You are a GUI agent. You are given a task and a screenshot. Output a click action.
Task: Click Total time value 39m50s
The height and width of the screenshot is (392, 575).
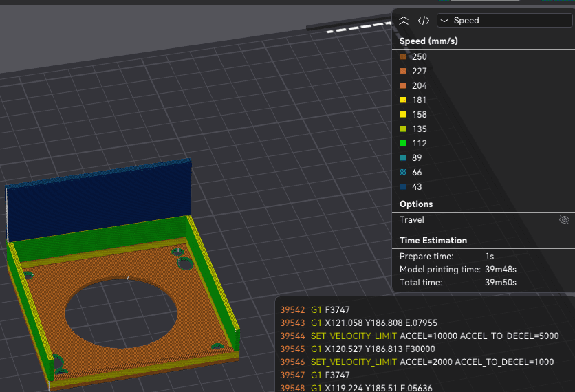click(x=501, y=283)
